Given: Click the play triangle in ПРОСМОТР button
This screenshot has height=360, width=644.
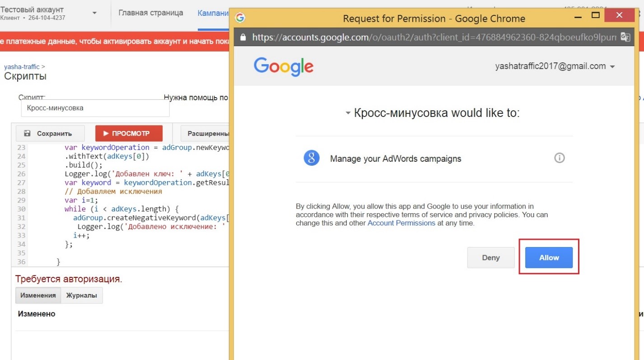Looking at the screenshot, I should [106, 134].
